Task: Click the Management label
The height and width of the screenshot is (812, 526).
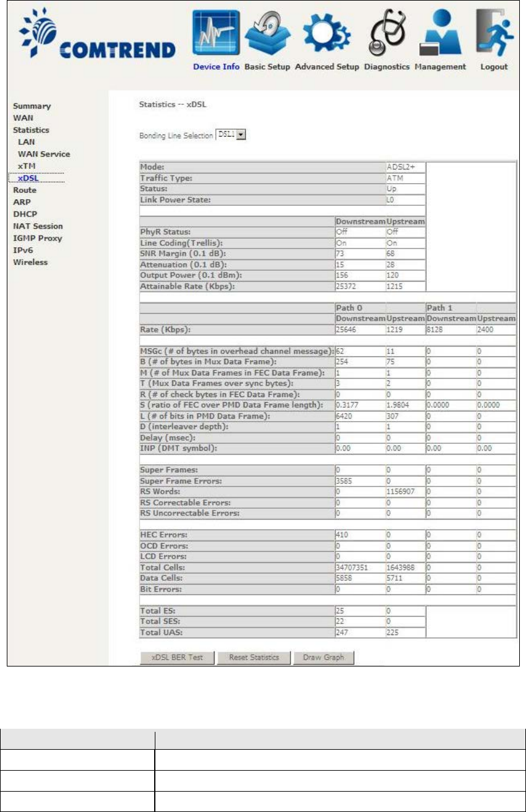Action: (x=440, y=67)
